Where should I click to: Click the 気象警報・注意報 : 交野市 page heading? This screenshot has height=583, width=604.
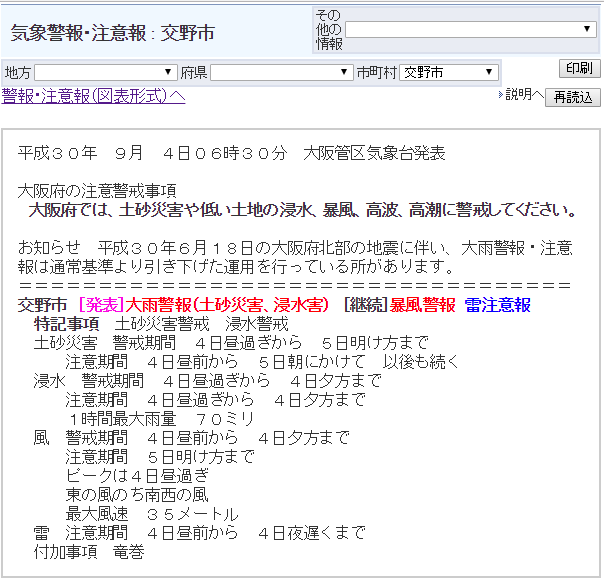[112, 33]
